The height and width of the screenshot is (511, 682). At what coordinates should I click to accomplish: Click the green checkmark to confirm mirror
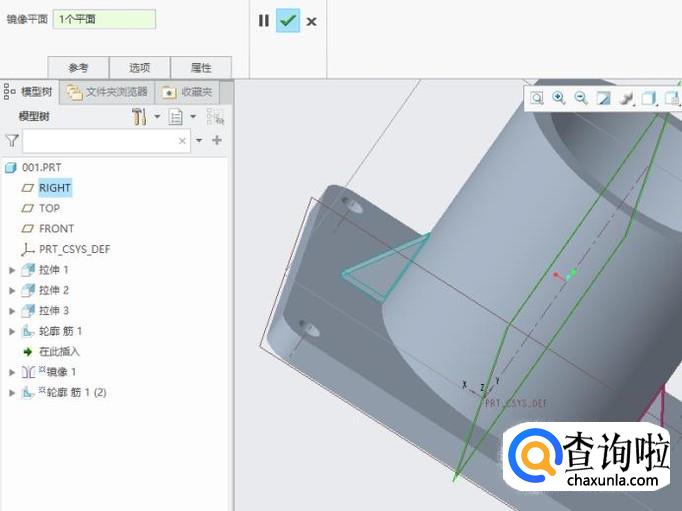(288, 20)
